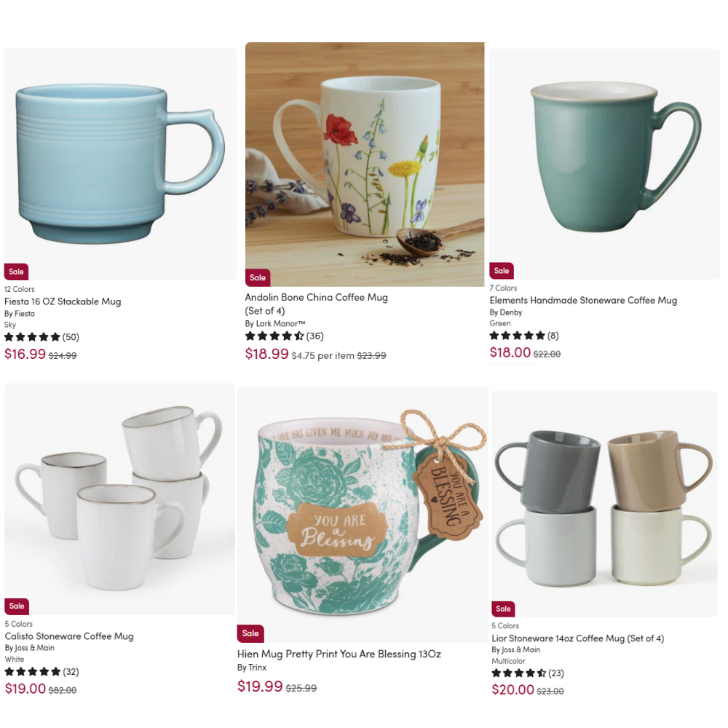Click the Sale badge on Denby Elements mug

coord(502,271)
